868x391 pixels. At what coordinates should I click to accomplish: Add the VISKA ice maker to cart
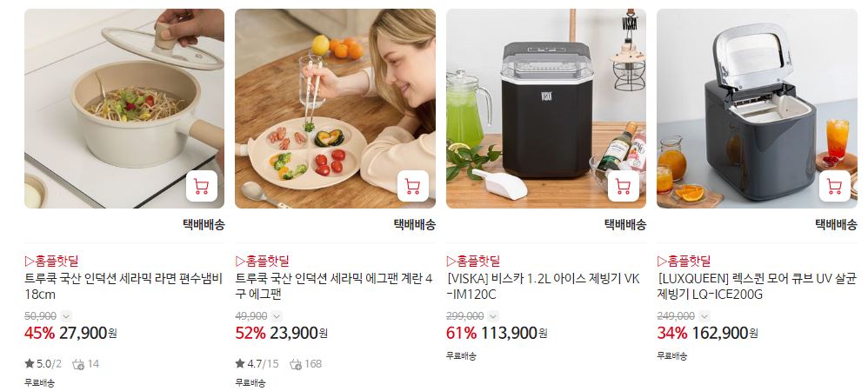(x=624, y=186)
